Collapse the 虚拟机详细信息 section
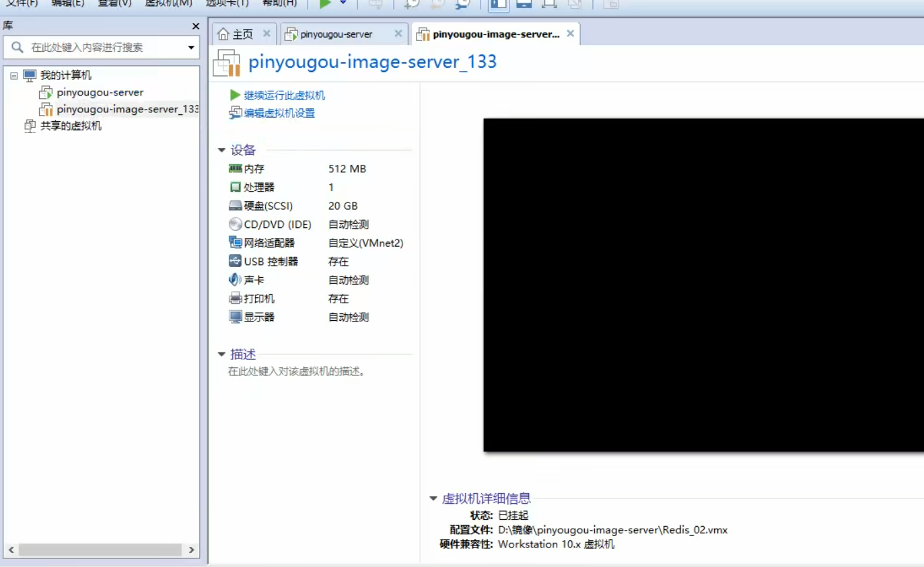Image resolution: width=924 pixels, height=567 pixels. (x=433, y=498)
